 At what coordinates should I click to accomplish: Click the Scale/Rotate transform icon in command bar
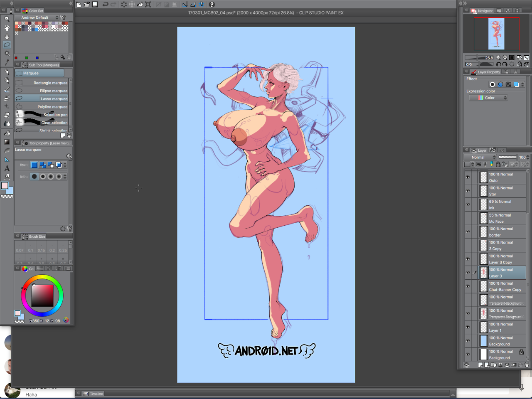coord(148,5)
